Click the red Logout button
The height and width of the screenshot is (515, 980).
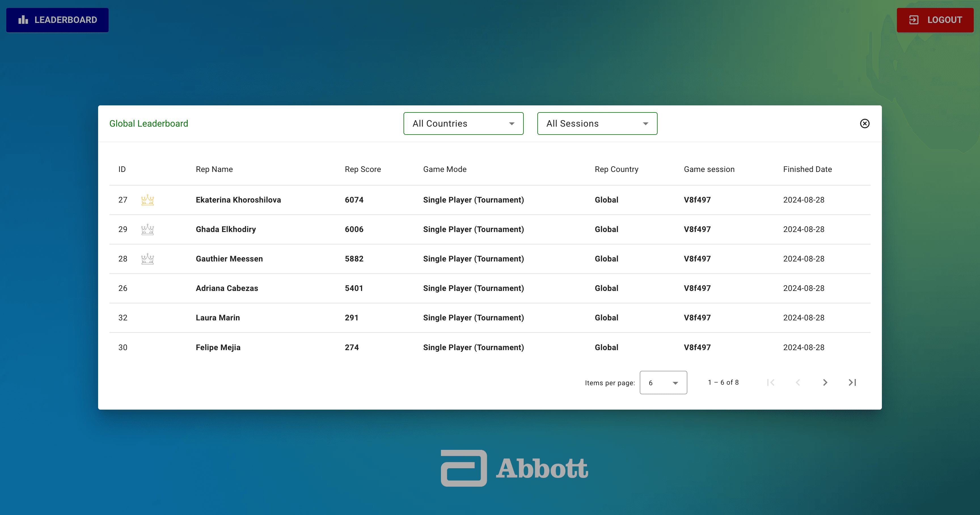point(935,20)
